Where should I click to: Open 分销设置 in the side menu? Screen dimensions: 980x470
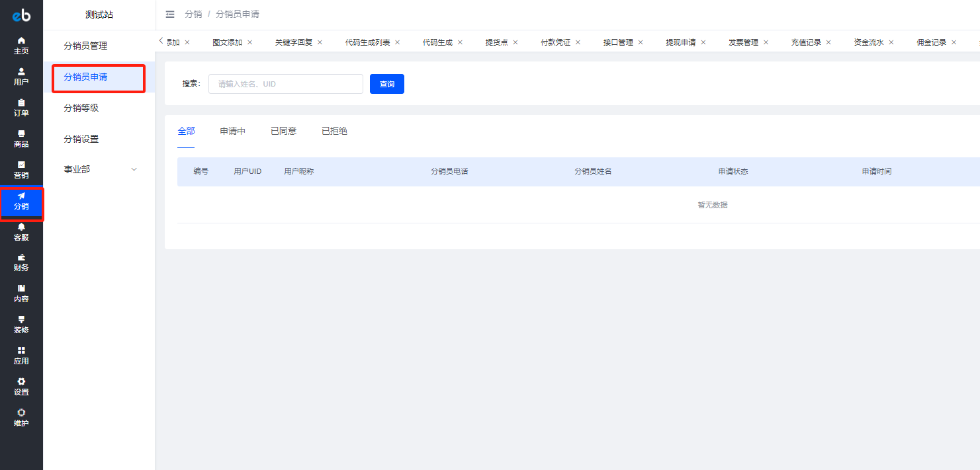point(81,139)
